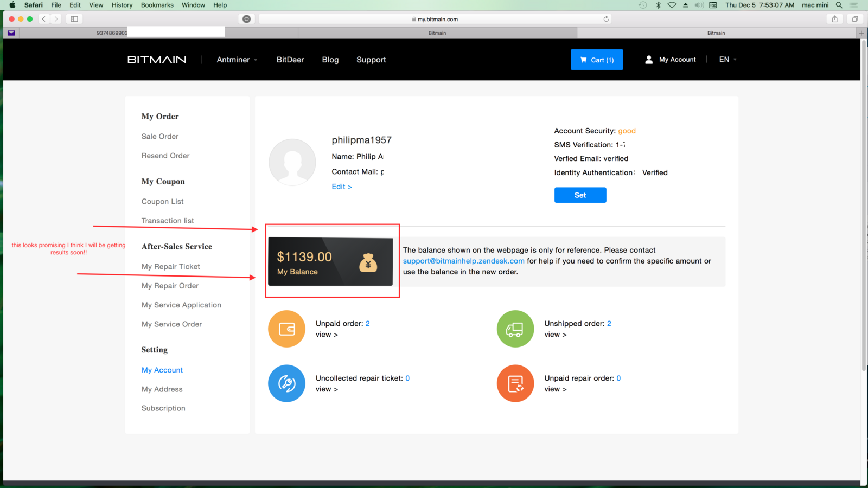Select My Account in Setting sidebar
Image resolution: width=868 pixels, height=488 pixels.
pos(162,370)
